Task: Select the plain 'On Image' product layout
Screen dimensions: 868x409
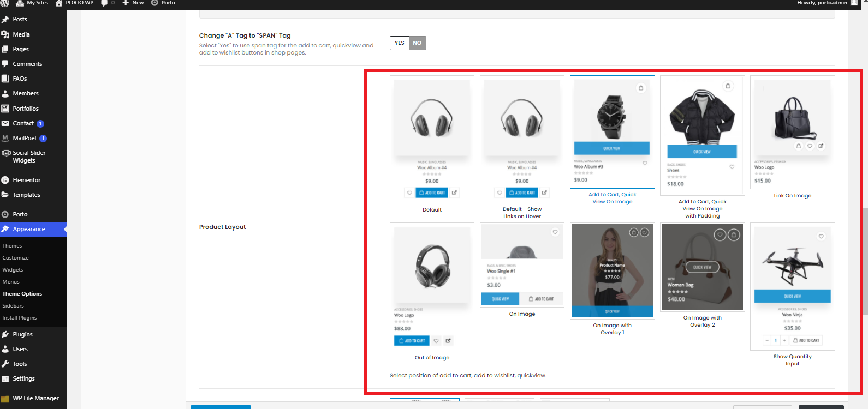Action: point(522,265)
